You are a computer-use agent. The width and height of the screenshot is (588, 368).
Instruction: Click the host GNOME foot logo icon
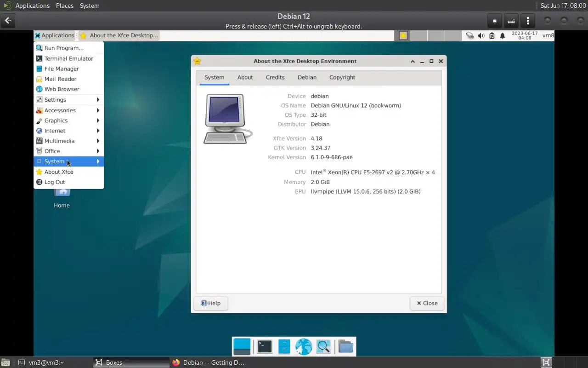click(x=8, y=6)
